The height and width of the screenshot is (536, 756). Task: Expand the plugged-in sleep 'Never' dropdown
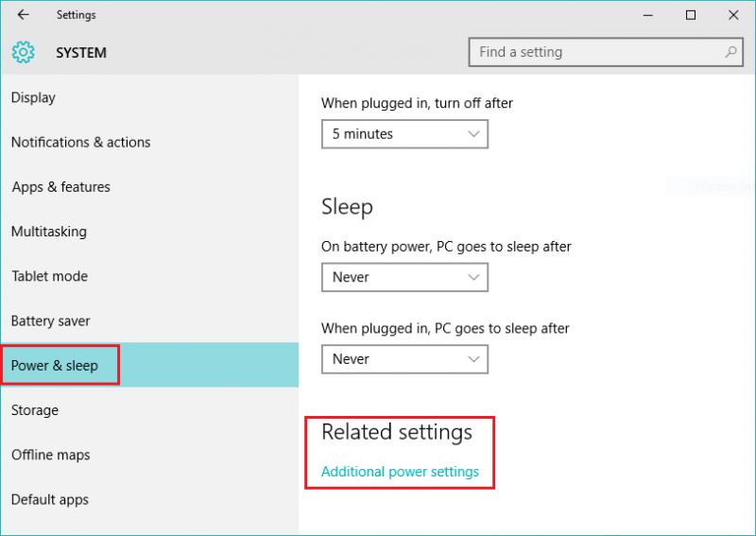[x=404, y=359]
